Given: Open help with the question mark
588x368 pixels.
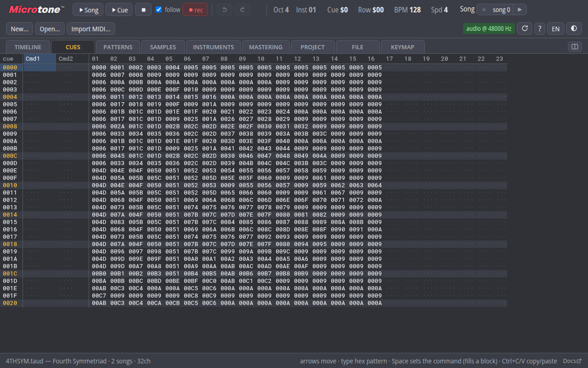Looking at the screenshot, I should click(x=540, y=29).
